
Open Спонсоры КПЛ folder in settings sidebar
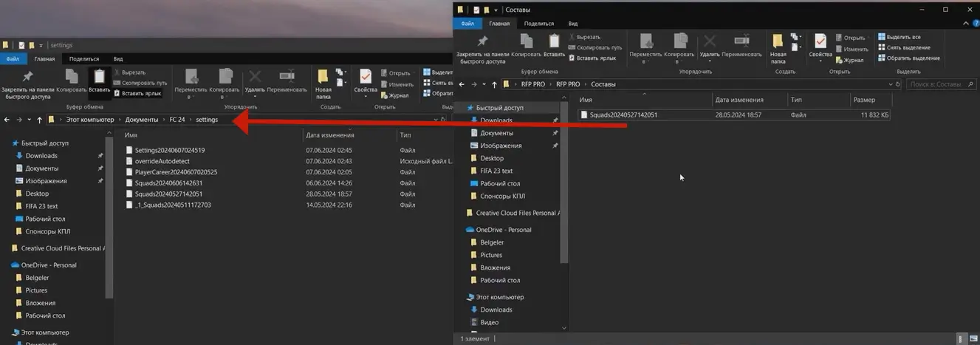(x=48, y=231)
